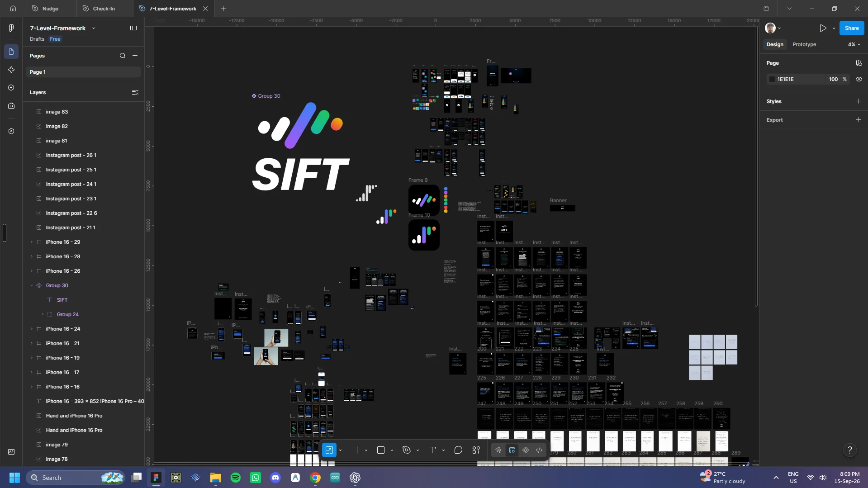Screen dimensions: 868x488
Task: Open present options dropdown arrow
Action: coord(834,28)
